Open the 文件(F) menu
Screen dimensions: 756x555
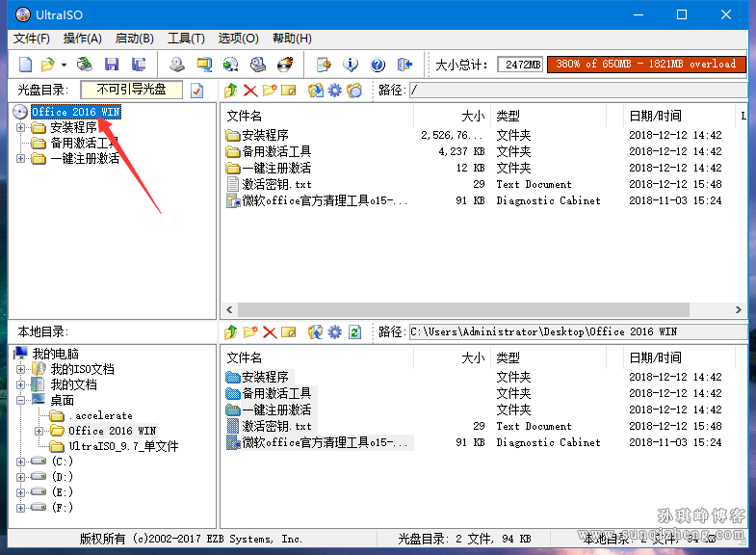coord(32,39)
